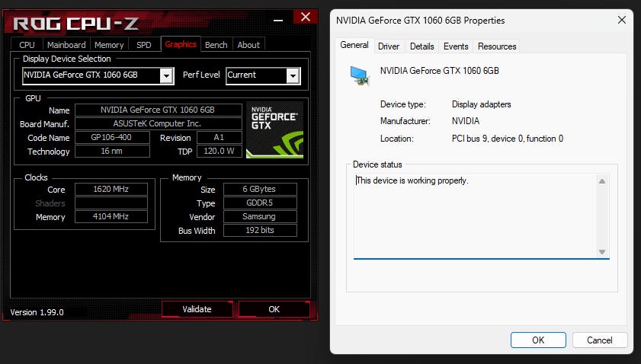Click the Validate button
This screenshot has width=641, height=364.
click(x=197, y=309)
